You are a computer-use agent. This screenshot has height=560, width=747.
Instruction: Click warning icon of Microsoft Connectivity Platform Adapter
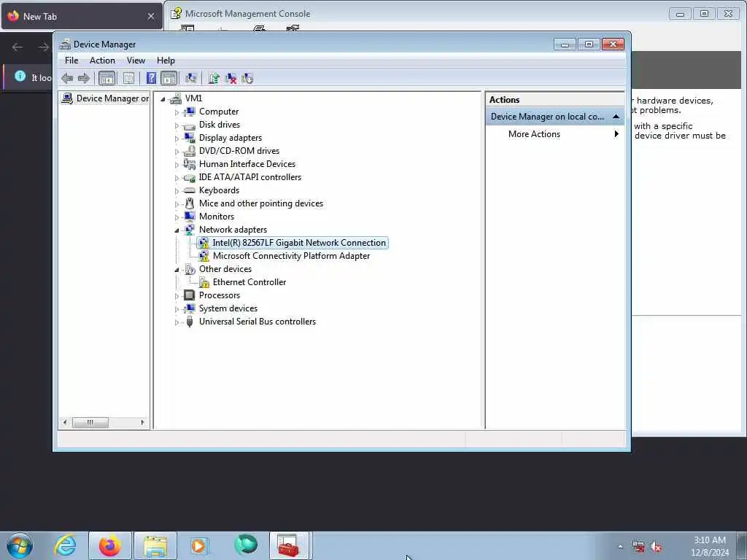[x=204, y=256]
